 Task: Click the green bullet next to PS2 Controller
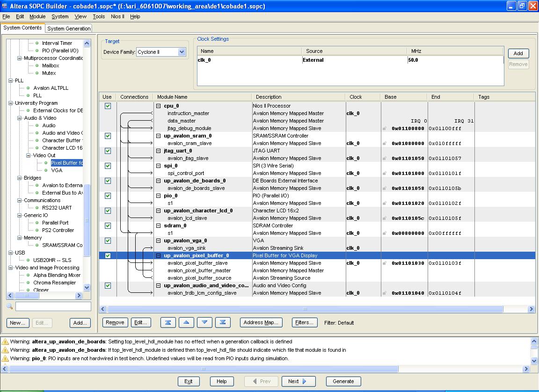pos(37,230)
